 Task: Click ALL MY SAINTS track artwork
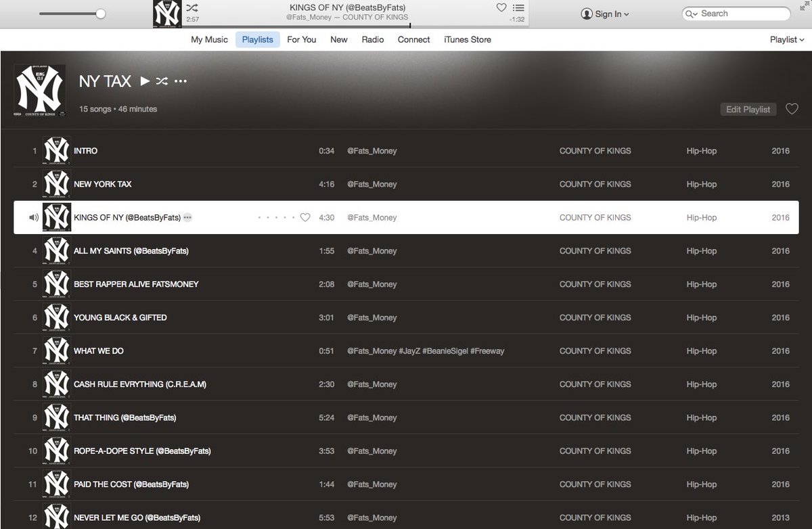coord(57,250)
